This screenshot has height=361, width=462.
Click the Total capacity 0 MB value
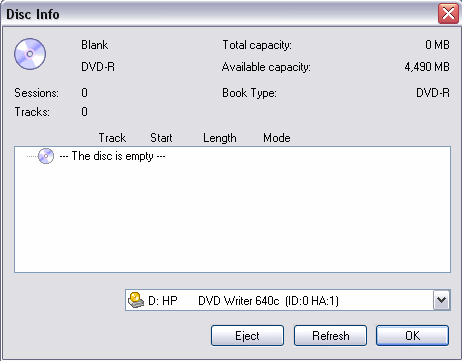pyautogui.click(x=437, y=45)
